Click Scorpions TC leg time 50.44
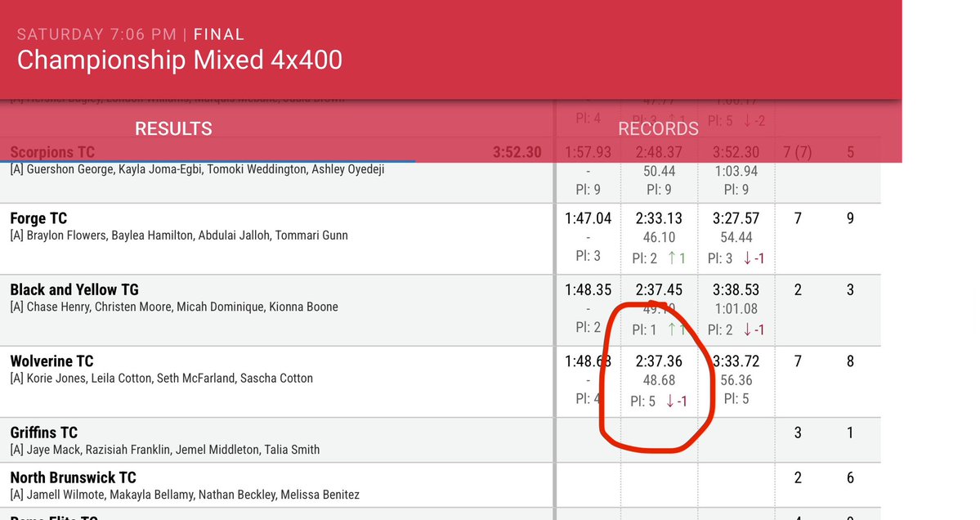 (659, 171)
